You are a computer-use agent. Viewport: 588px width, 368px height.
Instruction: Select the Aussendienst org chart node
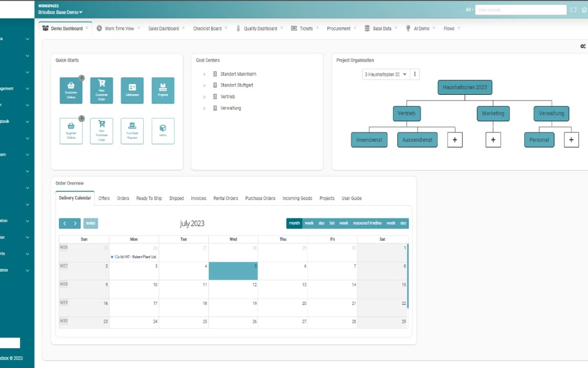[417, 140]
